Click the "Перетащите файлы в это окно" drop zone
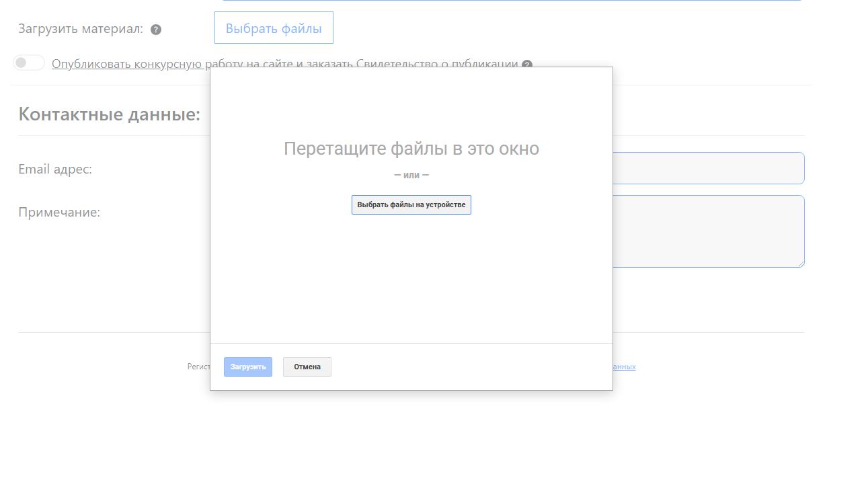 point(411,149)
